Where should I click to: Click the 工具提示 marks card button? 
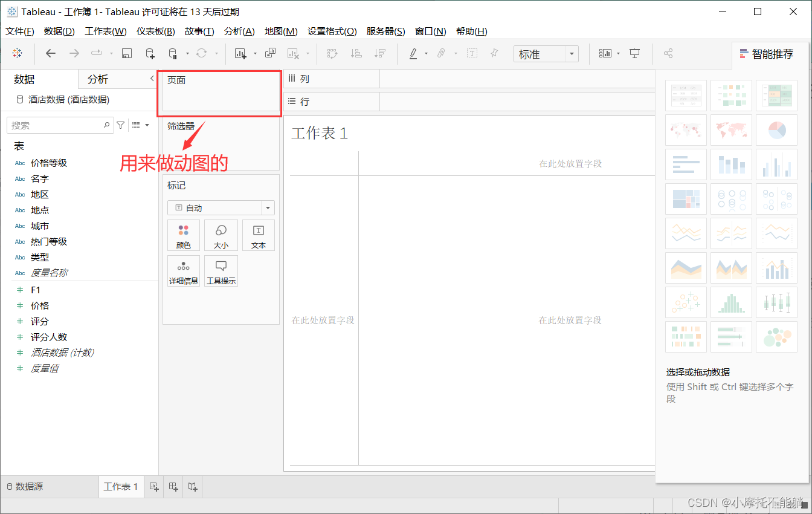click(x=221, y=271)
